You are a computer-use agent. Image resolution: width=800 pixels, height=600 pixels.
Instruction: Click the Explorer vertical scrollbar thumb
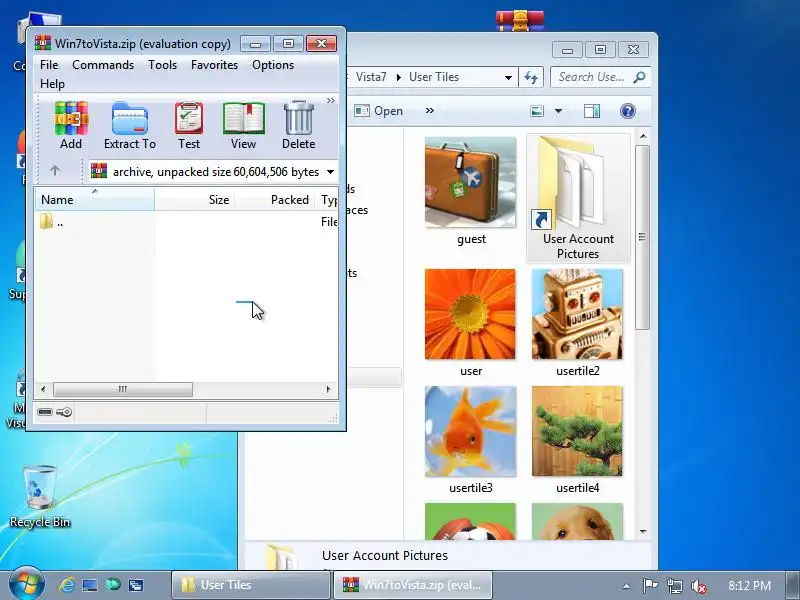643,237
